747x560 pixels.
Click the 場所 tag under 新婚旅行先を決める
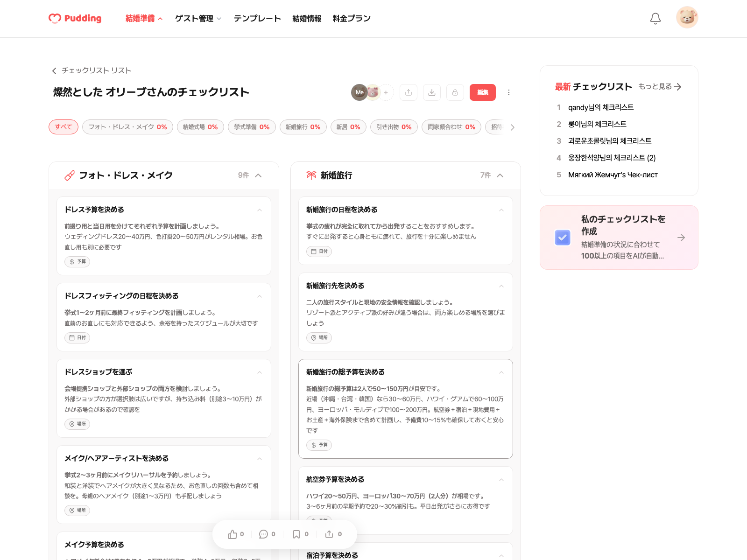[319, 338]
